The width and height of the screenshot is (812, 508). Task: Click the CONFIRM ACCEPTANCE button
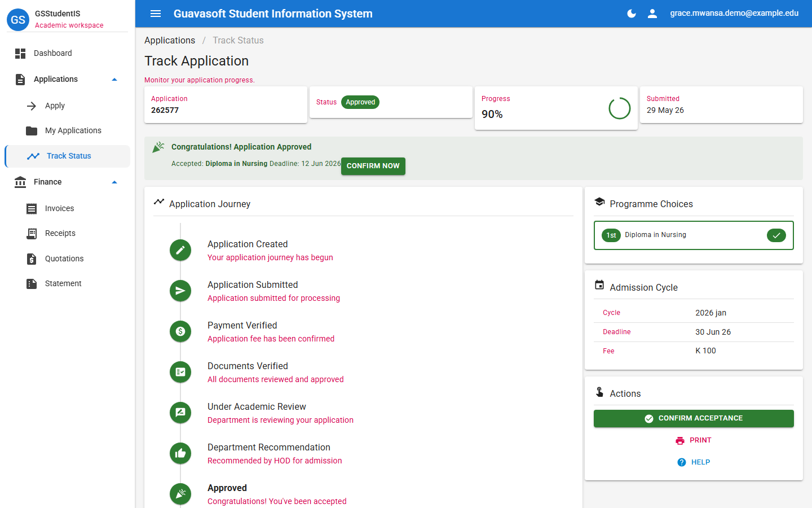pos(694,418)
